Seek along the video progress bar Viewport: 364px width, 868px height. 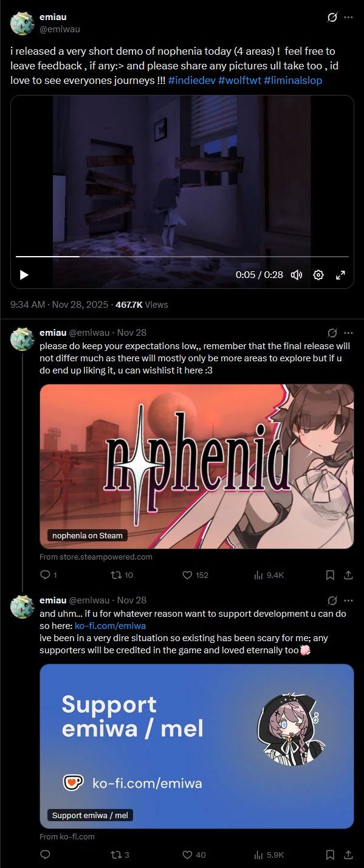(x=182, y=257)
